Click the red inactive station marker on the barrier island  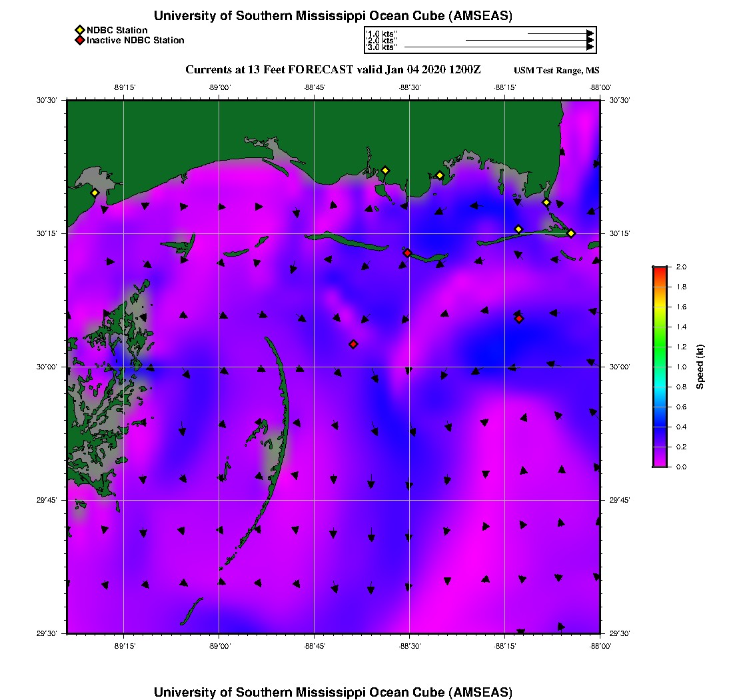[407, 253]
